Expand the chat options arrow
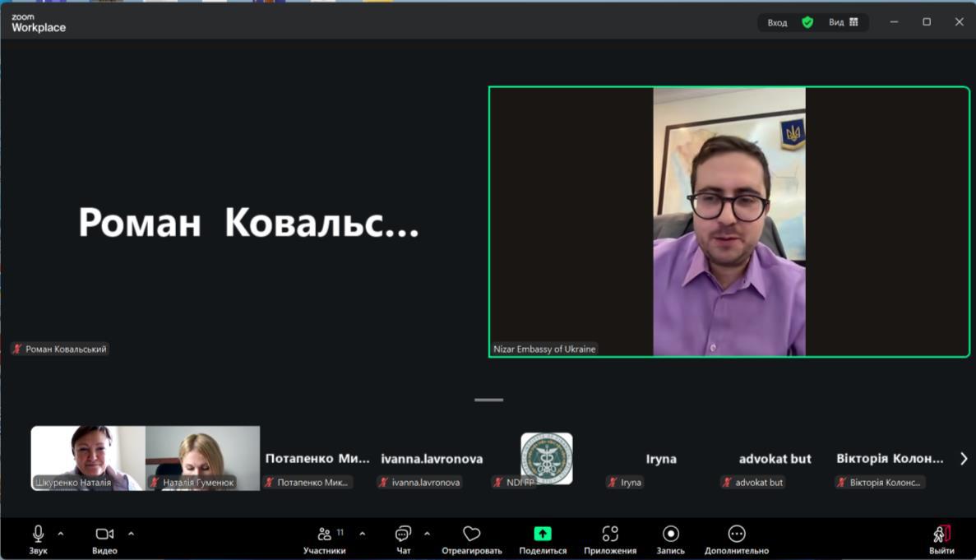Viewport: 976px width, 560px height. tap(427, 534)
